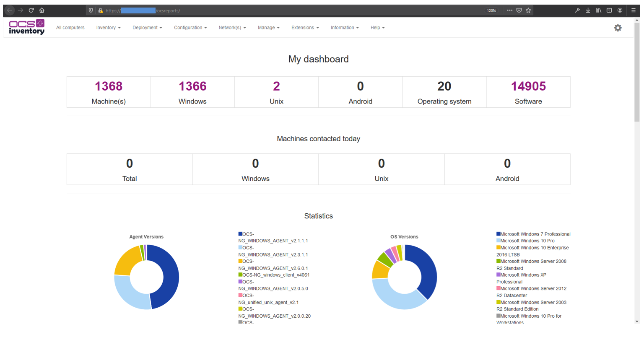
Task: Click the Microsoft Windows 10 Pro legend swatch
Action: tap(499, 241)
